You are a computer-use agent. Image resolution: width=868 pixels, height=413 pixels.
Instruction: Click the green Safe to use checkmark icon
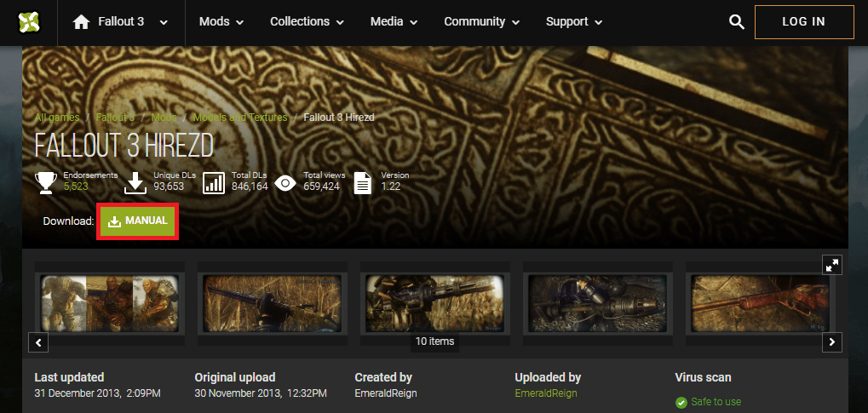click(681, 403)
